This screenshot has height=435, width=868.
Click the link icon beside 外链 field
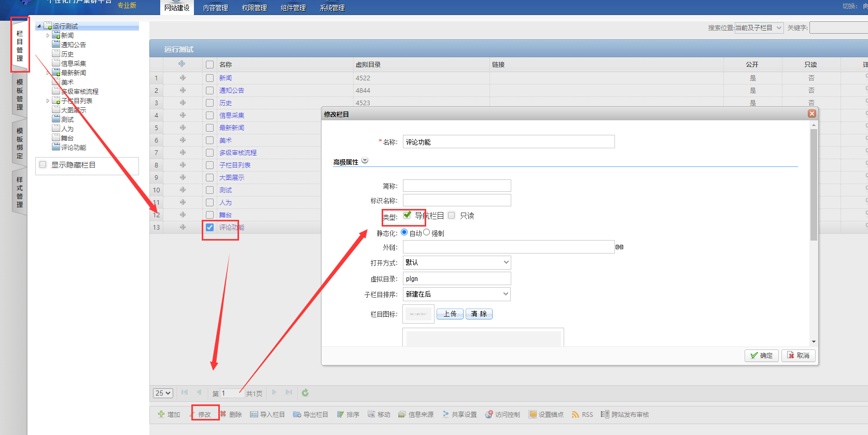coord(619,247)
